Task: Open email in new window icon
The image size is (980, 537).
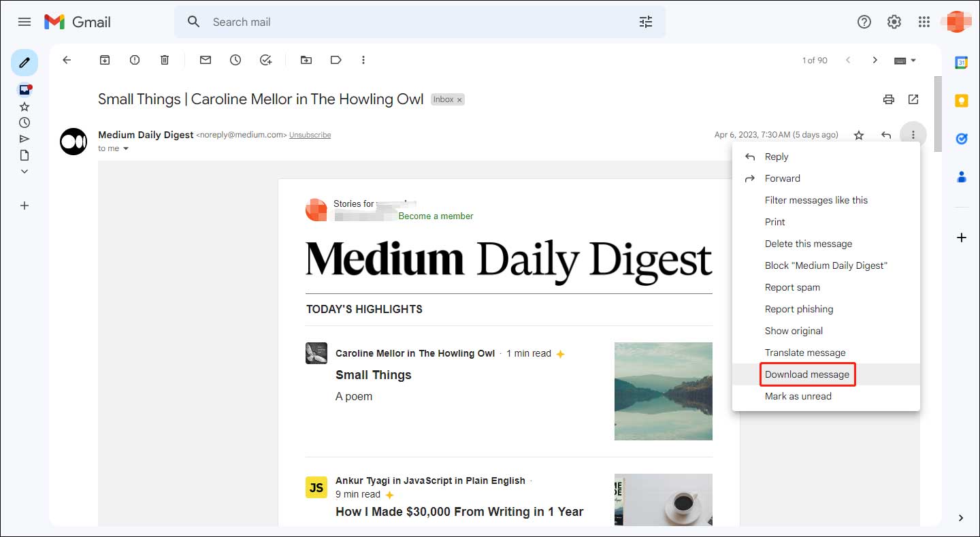Action: (x=913, y=99)
